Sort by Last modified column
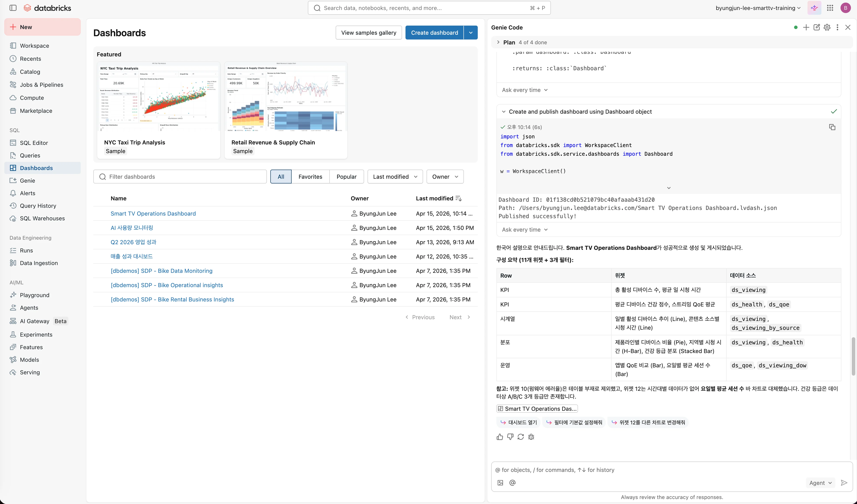 point(439,198)
